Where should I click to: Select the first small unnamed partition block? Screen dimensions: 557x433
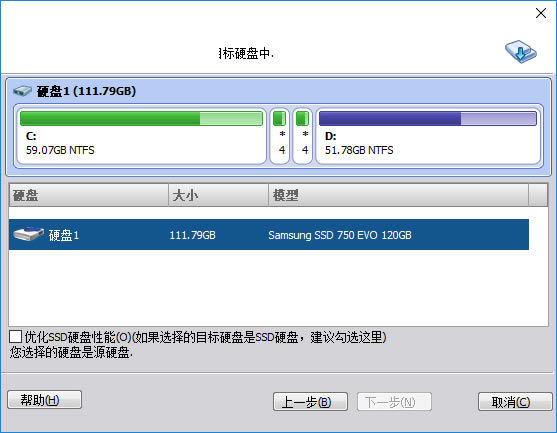[x=280, y=136]
